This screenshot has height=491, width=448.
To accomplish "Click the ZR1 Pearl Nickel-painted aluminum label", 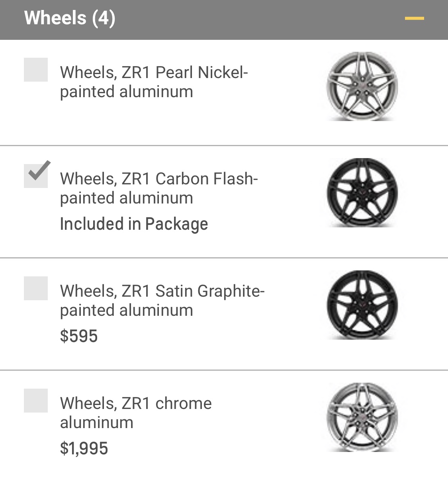I will (x=154, y=82).
